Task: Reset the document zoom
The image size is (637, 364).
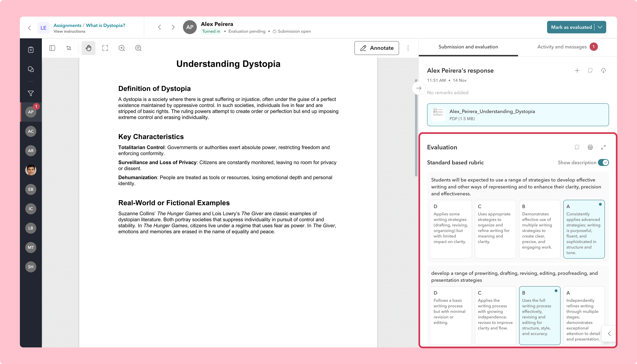Action: point(138,48)
